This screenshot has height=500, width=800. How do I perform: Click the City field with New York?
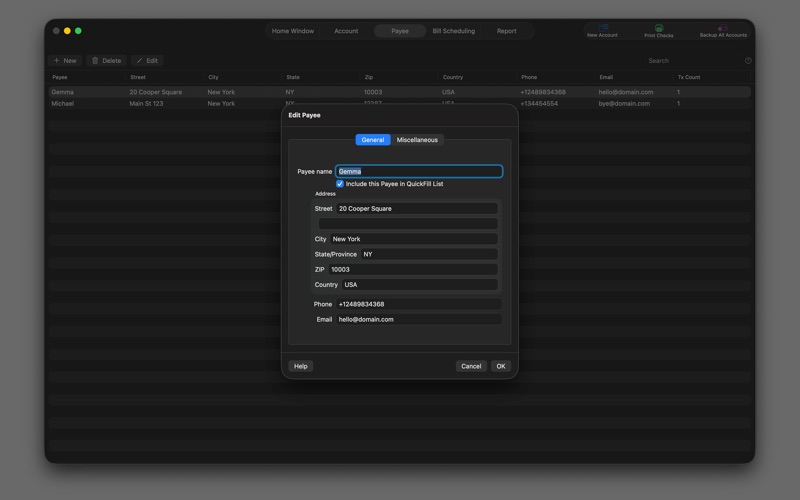[414, 239]
